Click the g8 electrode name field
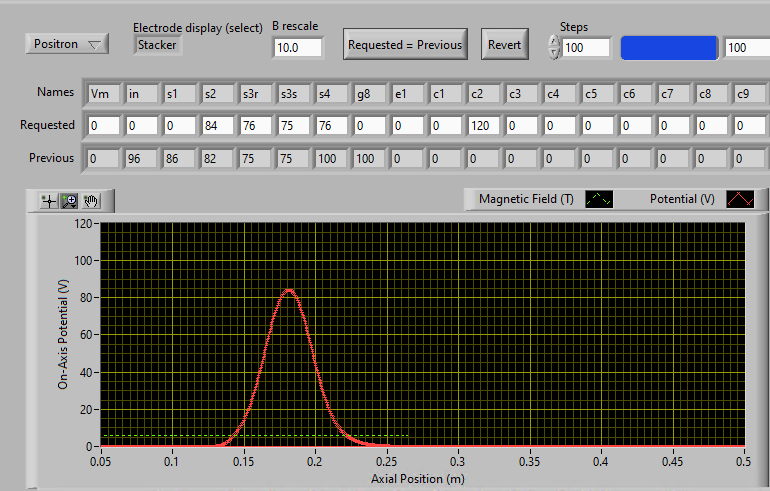 pos(369,94)
